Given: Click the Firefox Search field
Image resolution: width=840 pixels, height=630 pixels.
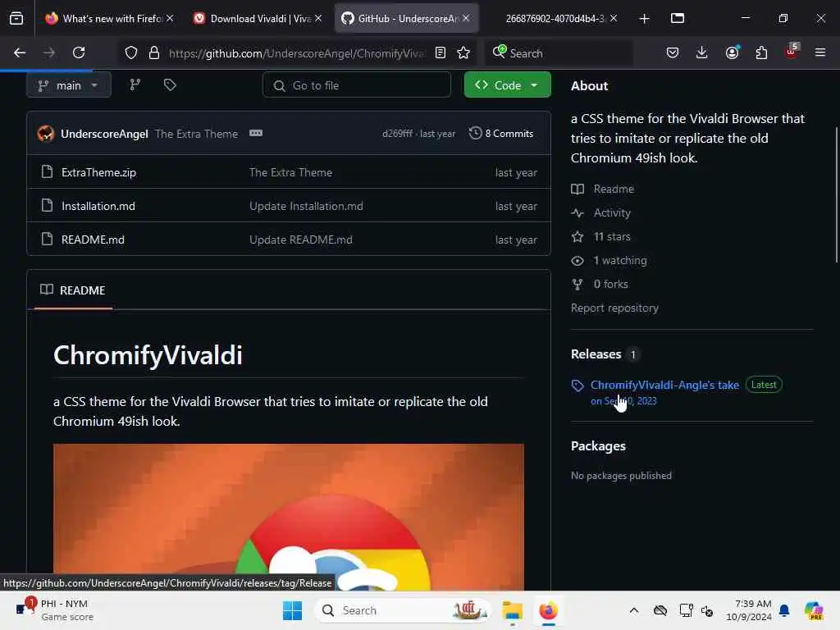Looking at the screenshot, I should coord(559,52).
